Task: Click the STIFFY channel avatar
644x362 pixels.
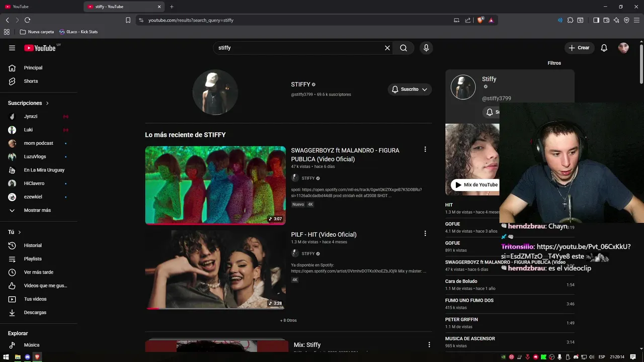Action: point(215,92)
